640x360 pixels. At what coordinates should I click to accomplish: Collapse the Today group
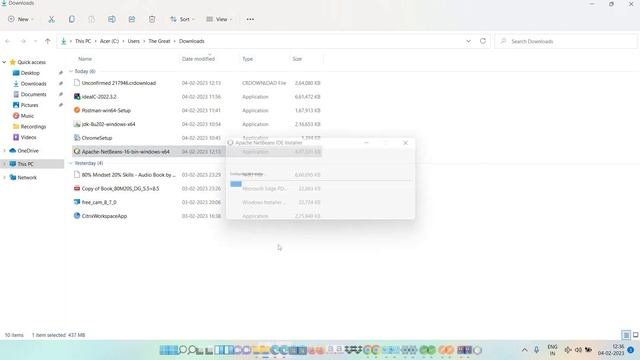[x=71, y=71]
